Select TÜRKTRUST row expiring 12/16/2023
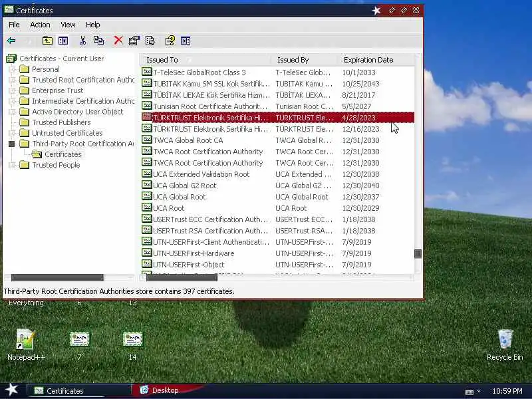532x399 pixels. click(x=277, y=129)
